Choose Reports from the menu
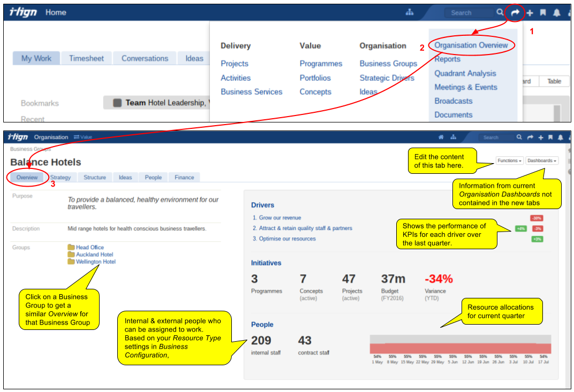574x392 pixels. pyautogui.click(x=447, y=59)
